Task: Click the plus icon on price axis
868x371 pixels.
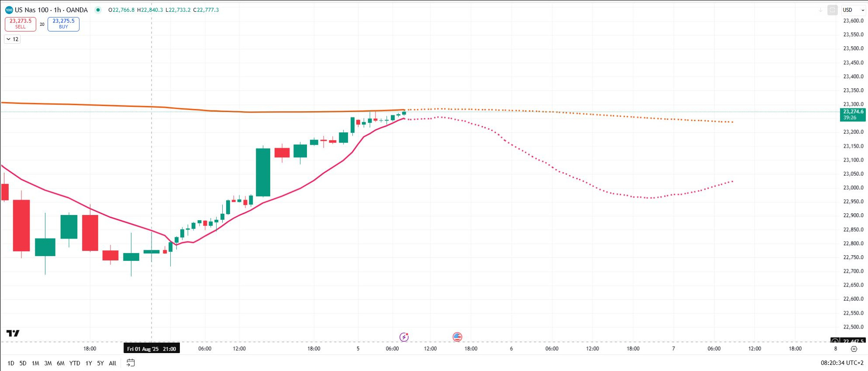Action: [x=835, y=341]
